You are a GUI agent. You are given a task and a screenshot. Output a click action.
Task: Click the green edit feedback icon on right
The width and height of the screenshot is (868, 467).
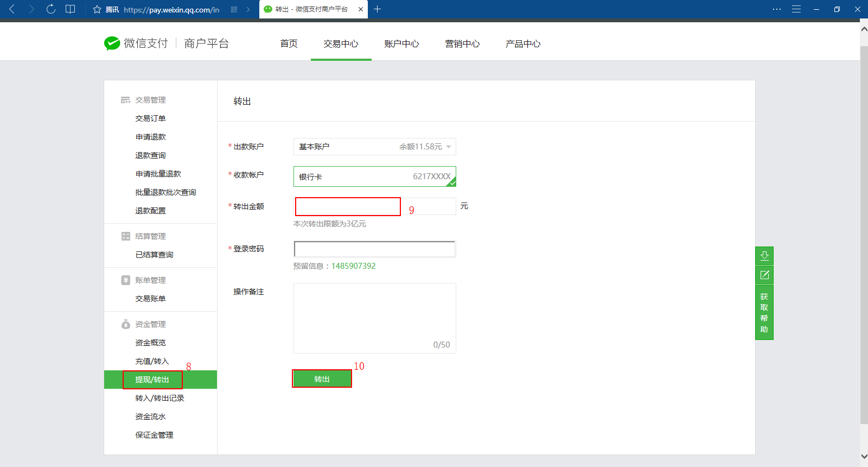pos(764,275)
